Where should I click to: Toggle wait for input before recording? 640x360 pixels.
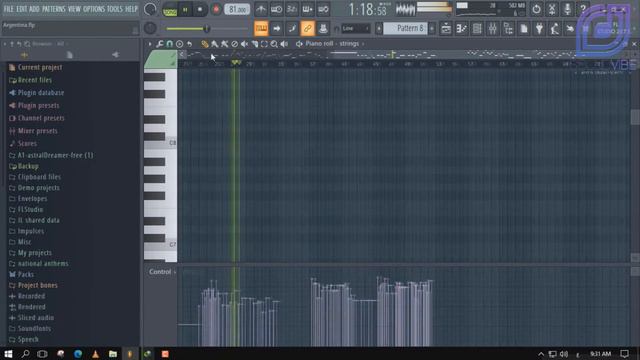coord(276,9)
